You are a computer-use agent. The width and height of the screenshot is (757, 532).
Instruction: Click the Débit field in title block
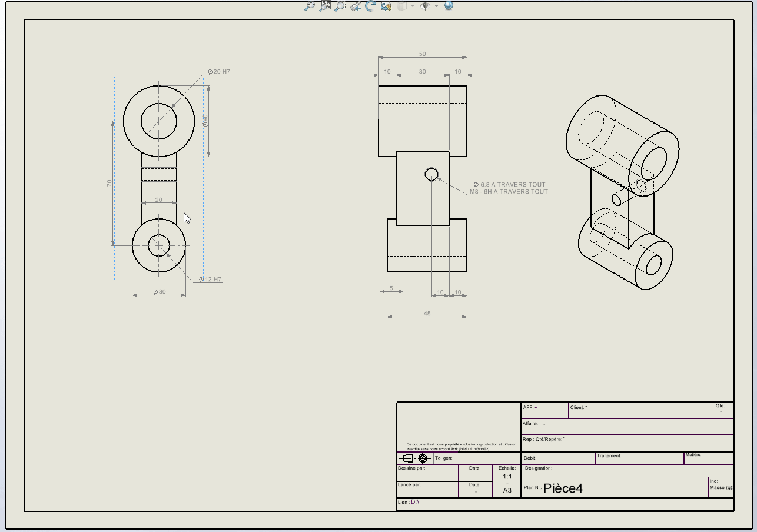(x=558, y=458)
